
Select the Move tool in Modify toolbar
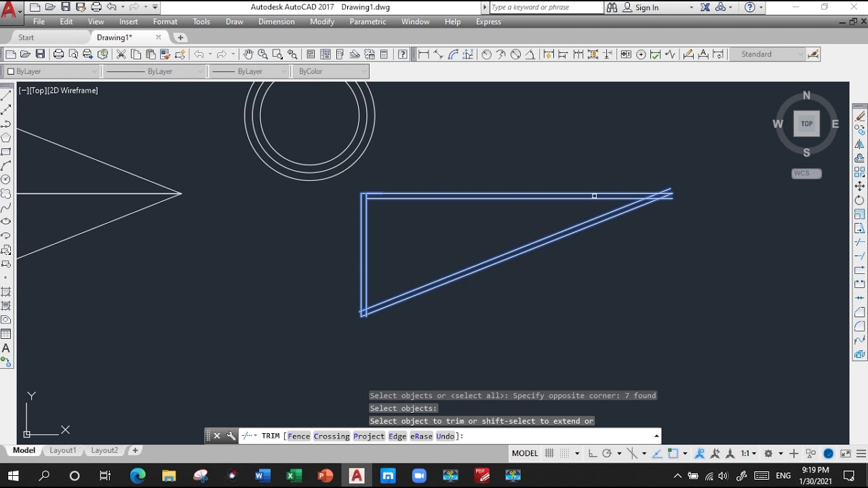point(860,186)
